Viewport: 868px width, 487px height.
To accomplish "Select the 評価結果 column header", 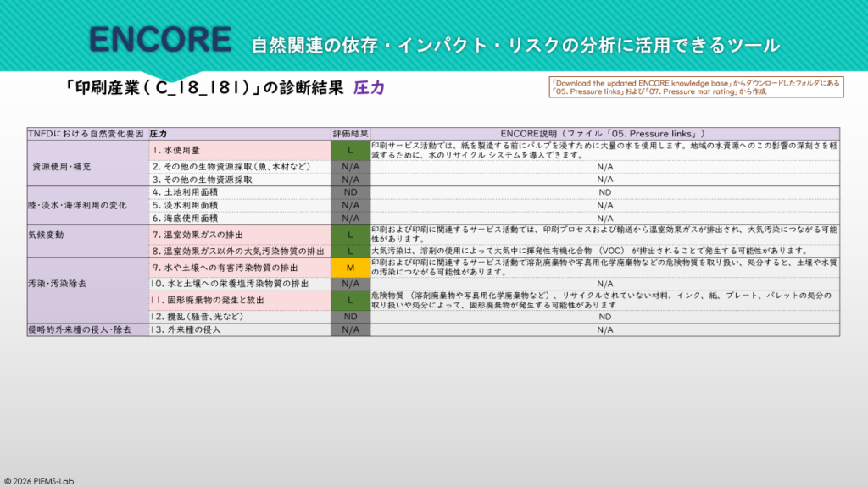I will point(349,133).
